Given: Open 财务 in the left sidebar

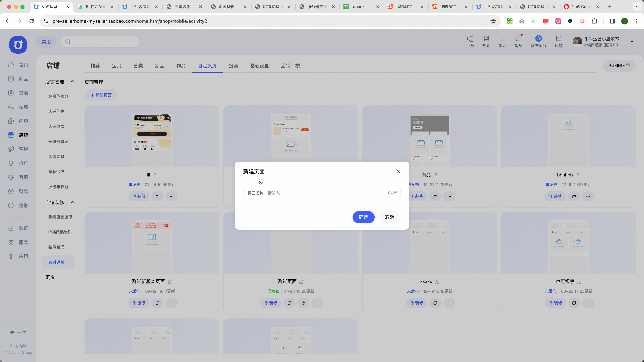Looking at the screenshot, I should [x=18, y=191].
